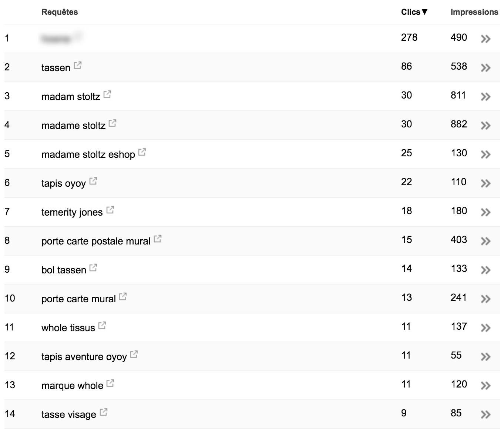Sort by Clics column header
Viewport: 504px width, 429px height.
[414, 12]
